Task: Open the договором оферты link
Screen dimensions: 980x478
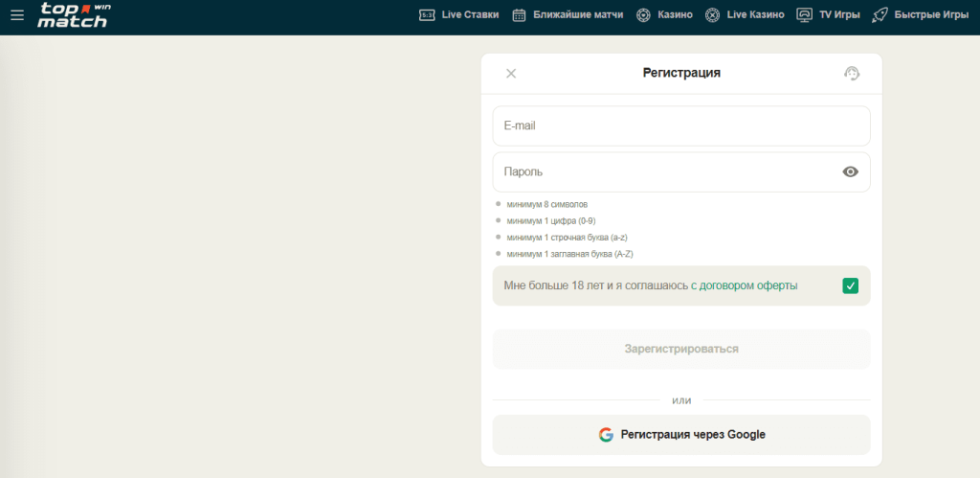Action: [x=748, y=285]
